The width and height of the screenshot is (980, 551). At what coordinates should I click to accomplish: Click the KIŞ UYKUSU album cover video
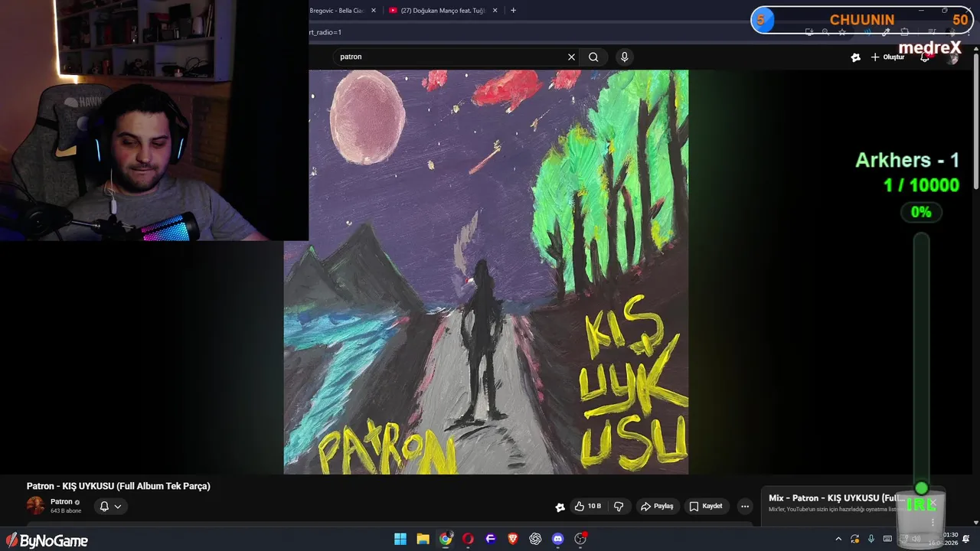486,272
